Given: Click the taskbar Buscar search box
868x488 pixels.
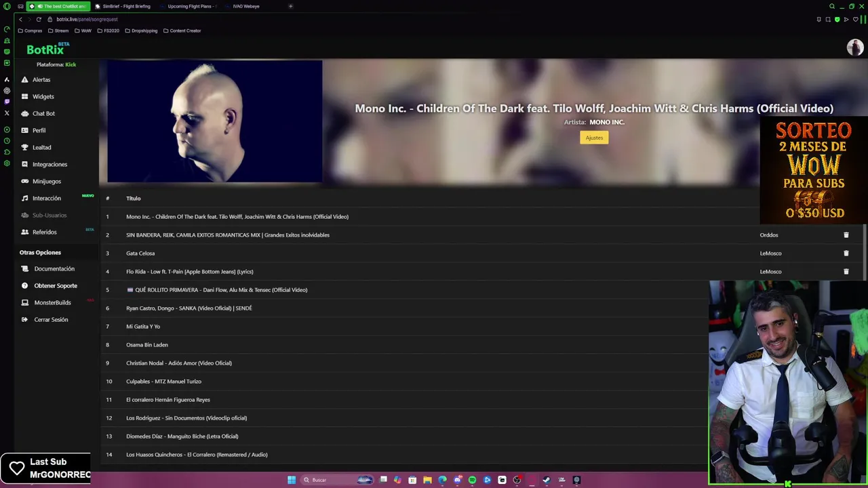Looking at the screenshot, I should pos(337,480).
